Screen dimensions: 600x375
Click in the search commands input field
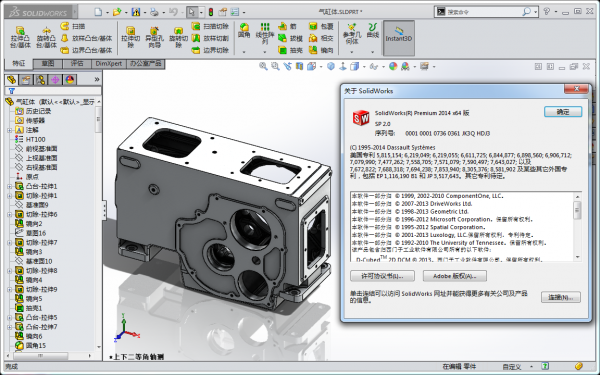click(x=484, y=12)
